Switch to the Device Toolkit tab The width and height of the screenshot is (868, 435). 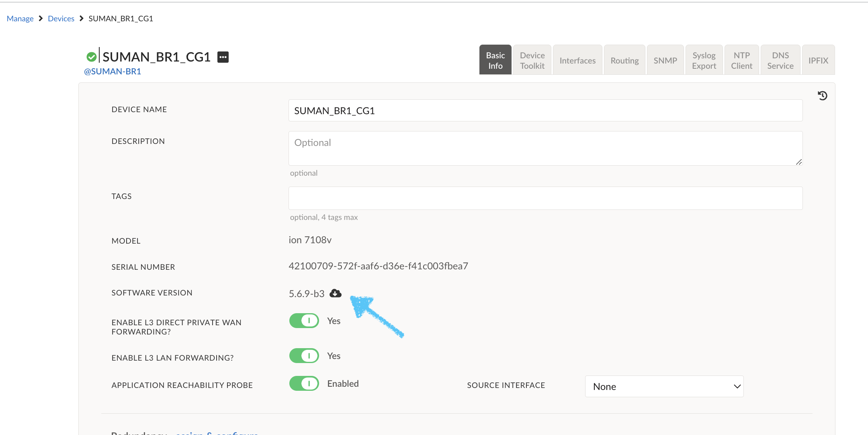[532, 60]
